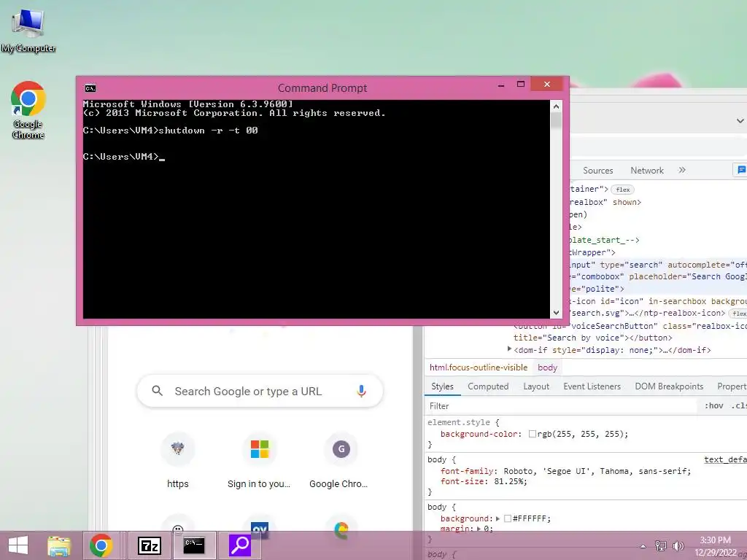
Task: Open the https shortcut tile
Action: (x=178, y=461)
